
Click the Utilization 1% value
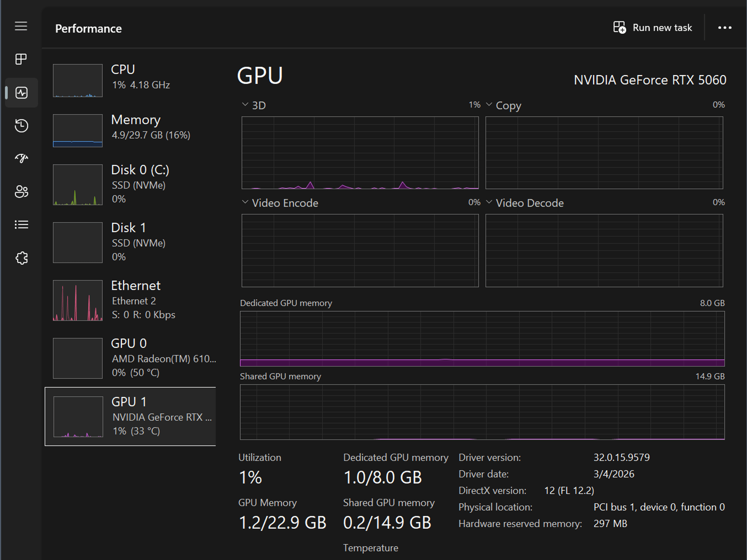coord(250,478)
